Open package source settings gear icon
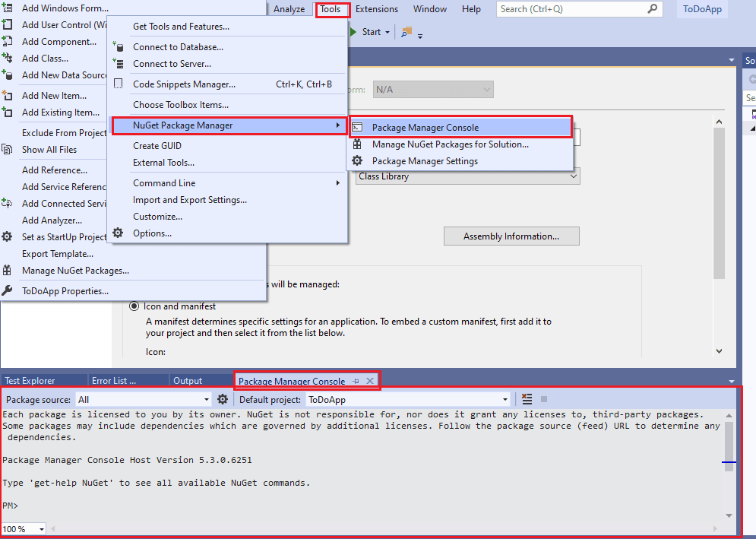756x539 pixels. click(x=223, y=398)
